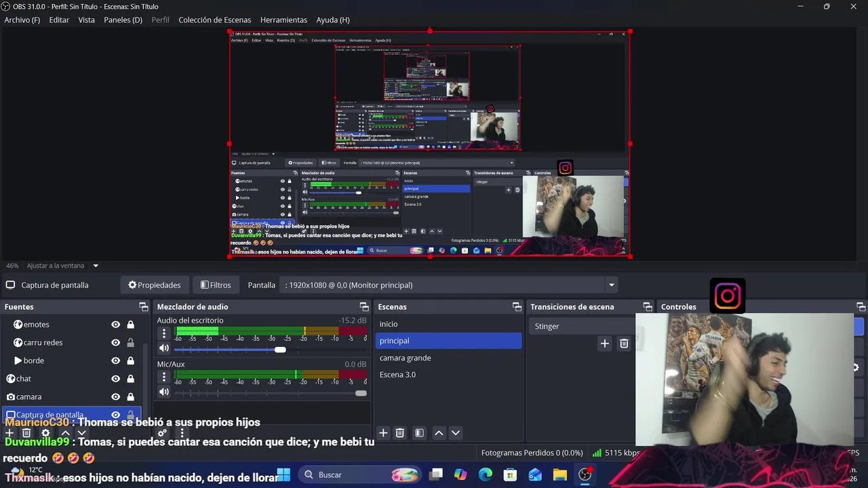Screen dimensions: 868x488
Task: Move the selected source down in Fuentes
Action: coord(82,433)
